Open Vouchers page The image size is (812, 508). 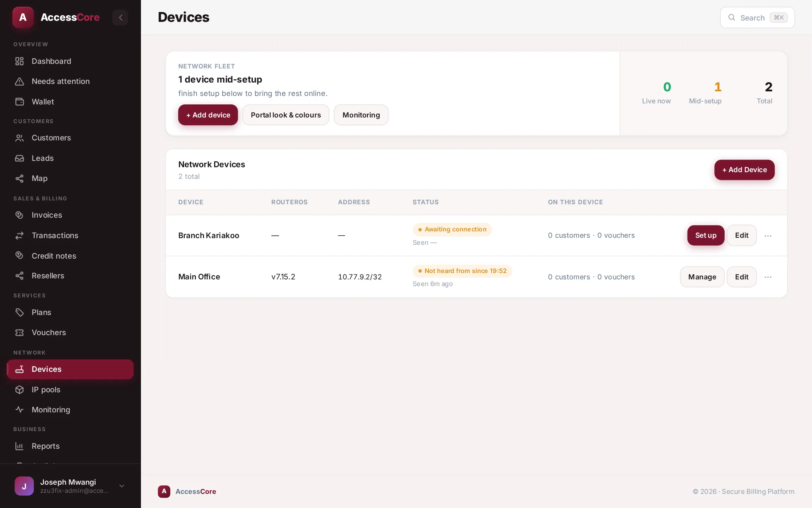point(70,333)
